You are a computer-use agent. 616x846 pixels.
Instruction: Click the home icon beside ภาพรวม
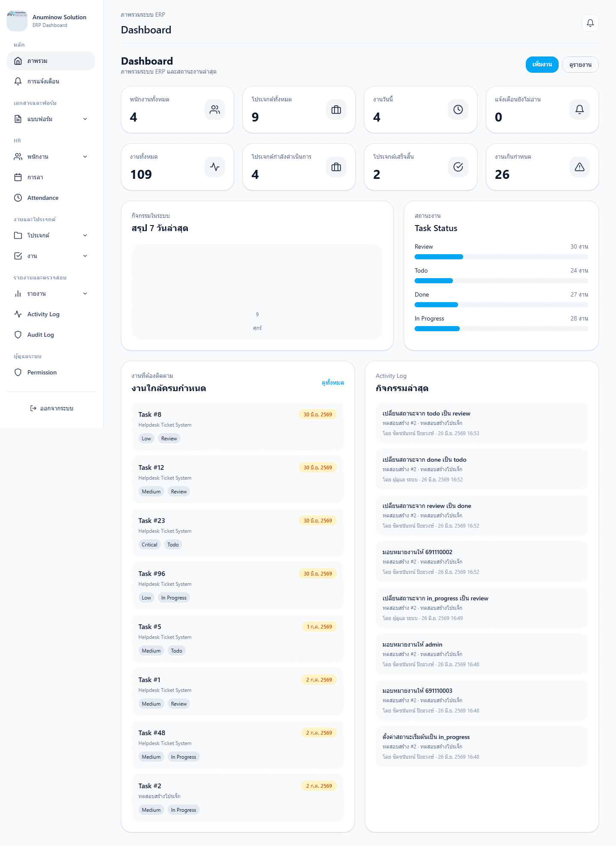[x=18, y=61]
